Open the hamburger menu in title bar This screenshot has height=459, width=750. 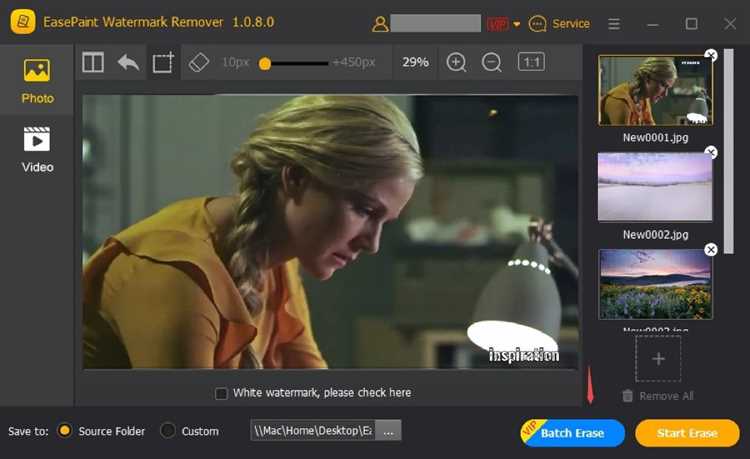pos(614,23)
